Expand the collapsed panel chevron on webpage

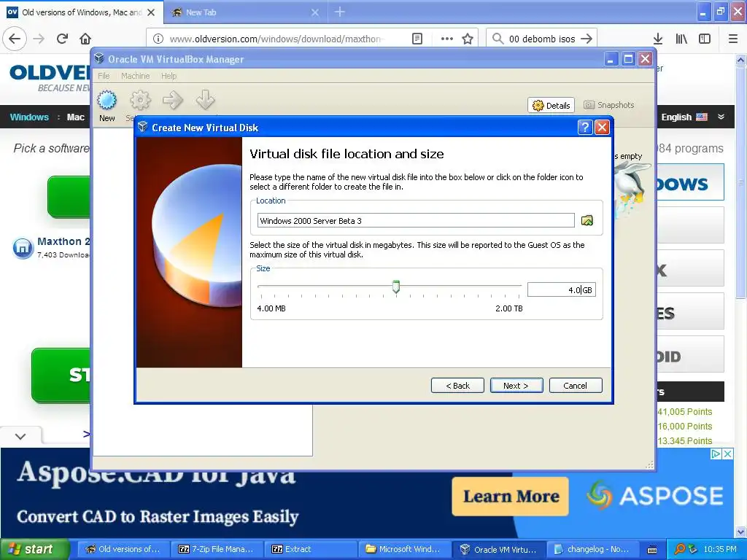pos(20,436)
